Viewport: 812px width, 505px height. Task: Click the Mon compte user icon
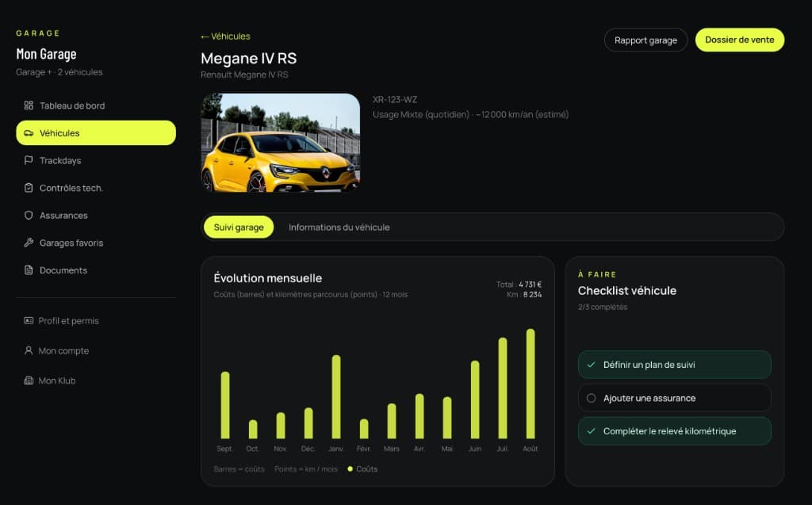[29, 350]
